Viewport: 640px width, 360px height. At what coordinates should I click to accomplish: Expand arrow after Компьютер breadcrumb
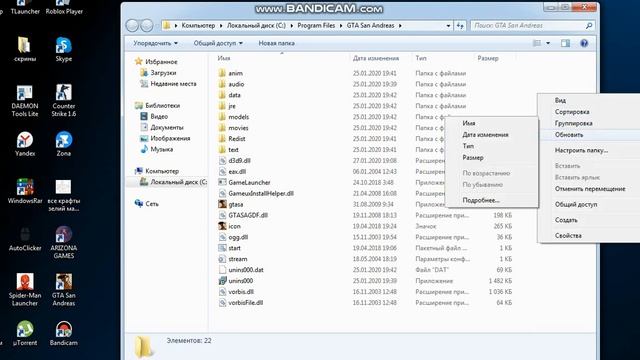pyautogui.click(x=221, y=26)
